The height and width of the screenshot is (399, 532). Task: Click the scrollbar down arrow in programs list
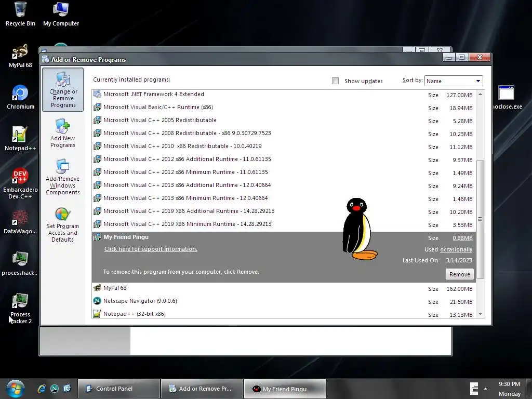(481, 314)
